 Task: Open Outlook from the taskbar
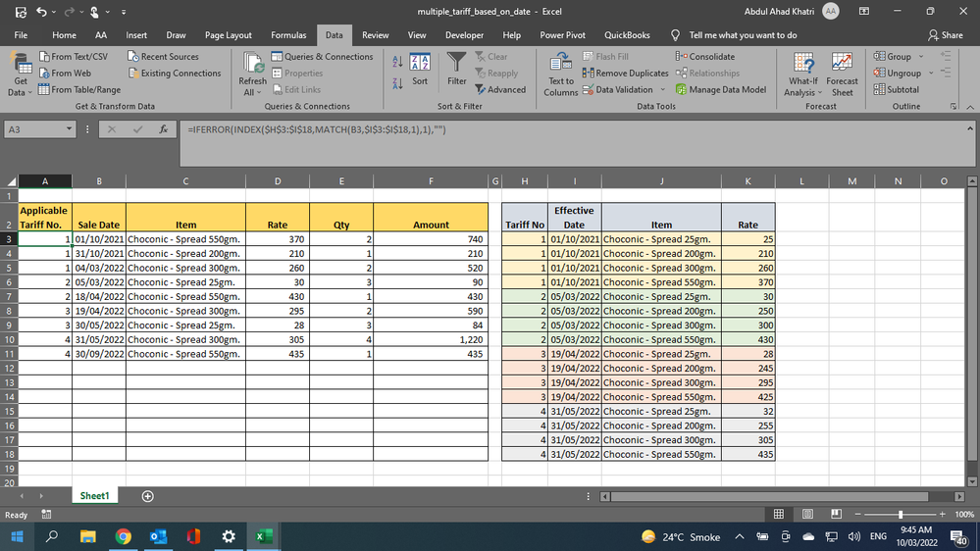(x=158, y=536)
